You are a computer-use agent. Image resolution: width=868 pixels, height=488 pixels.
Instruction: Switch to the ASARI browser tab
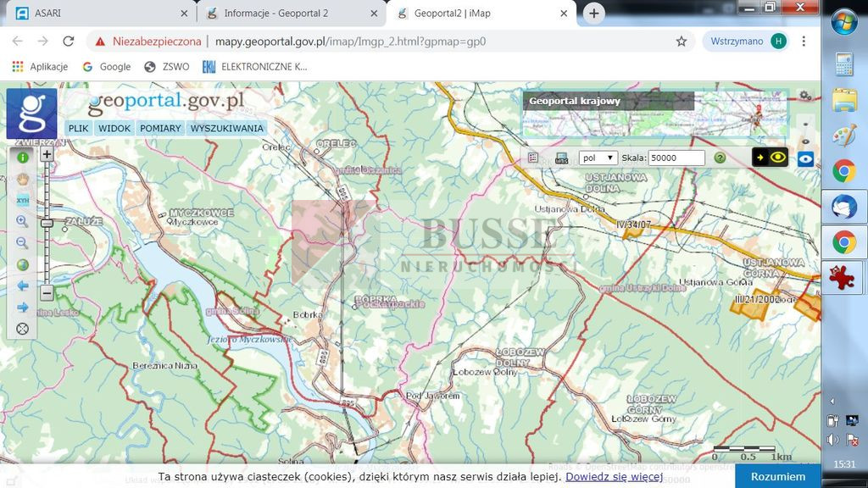pyautogui.click(x=101, y=14)
